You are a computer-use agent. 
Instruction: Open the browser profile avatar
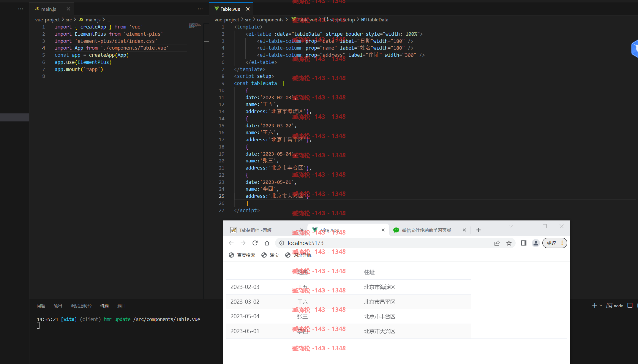click(x=536, y=243)
